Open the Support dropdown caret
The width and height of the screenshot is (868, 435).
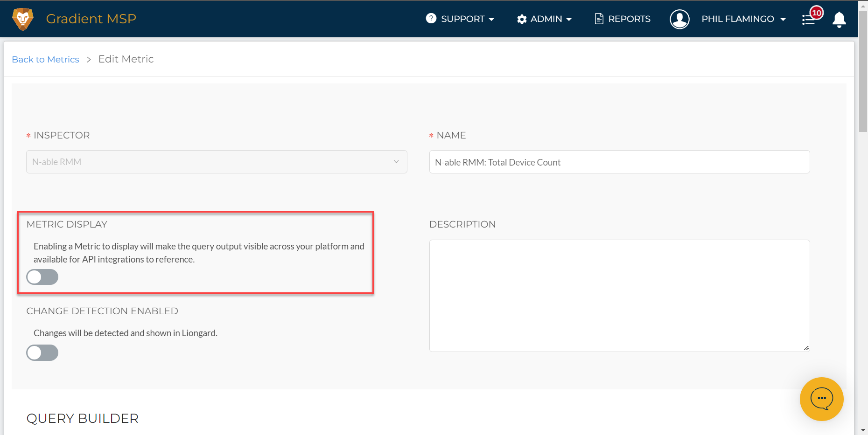click(x=491, y=20)
